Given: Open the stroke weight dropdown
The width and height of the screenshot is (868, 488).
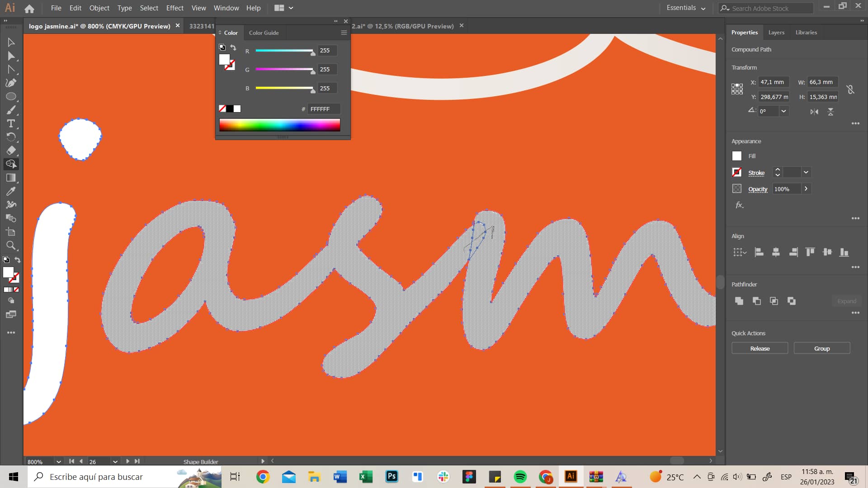Looking at the screenshot, I should pos(806,172).
